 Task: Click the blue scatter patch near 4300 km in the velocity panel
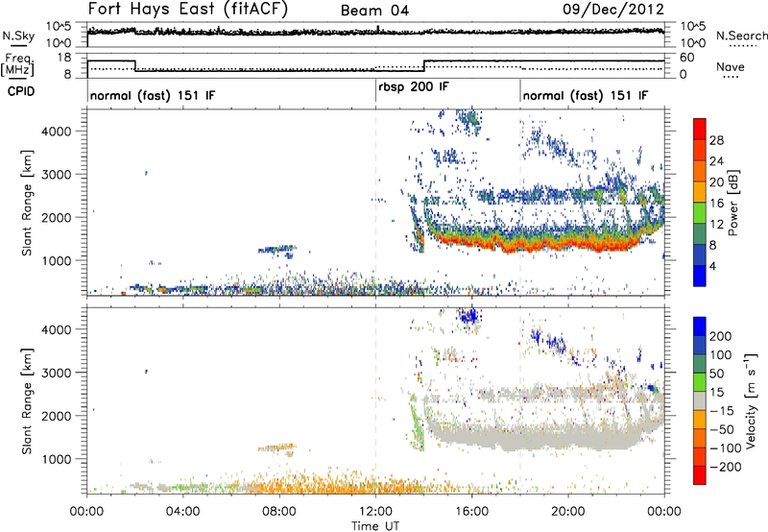pyautogui.click(x=469, y=316)
